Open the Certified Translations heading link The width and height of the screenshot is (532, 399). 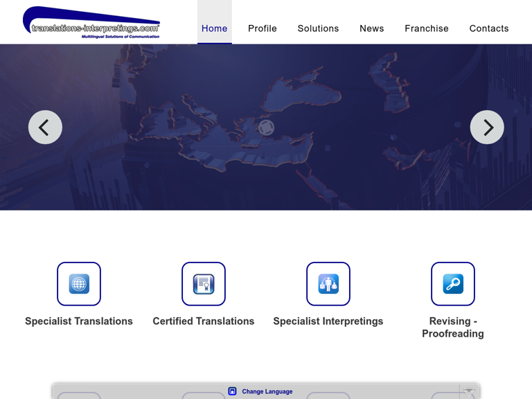click(204, 321)
